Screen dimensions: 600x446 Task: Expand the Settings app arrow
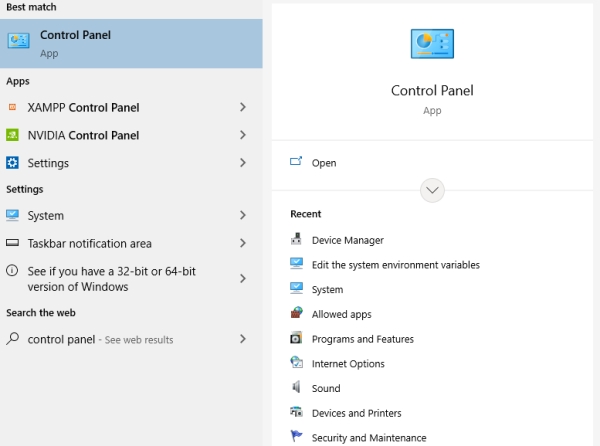tap(243, 163)
